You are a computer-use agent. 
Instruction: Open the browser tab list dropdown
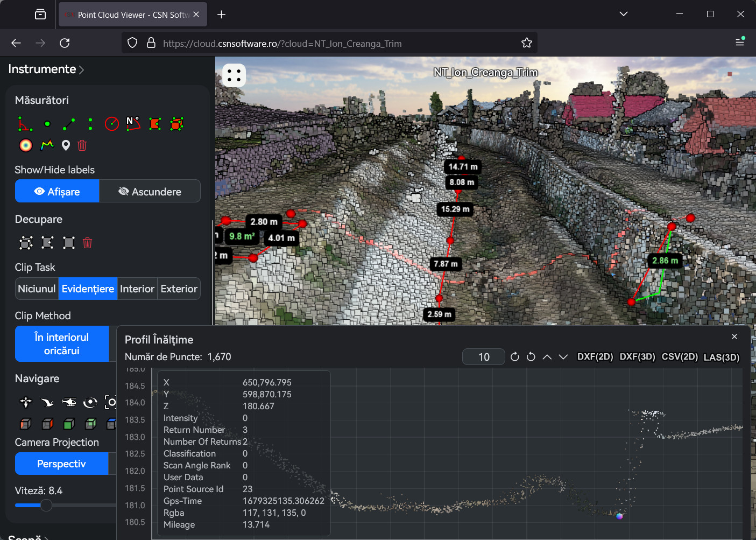pos(623,14)
